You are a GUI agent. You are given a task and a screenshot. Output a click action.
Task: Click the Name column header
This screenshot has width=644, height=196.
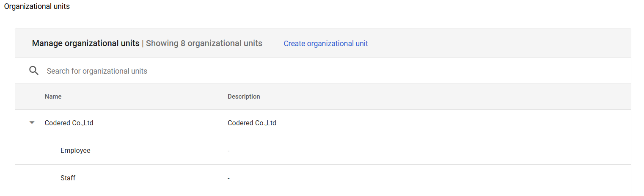tap(53, 97)
